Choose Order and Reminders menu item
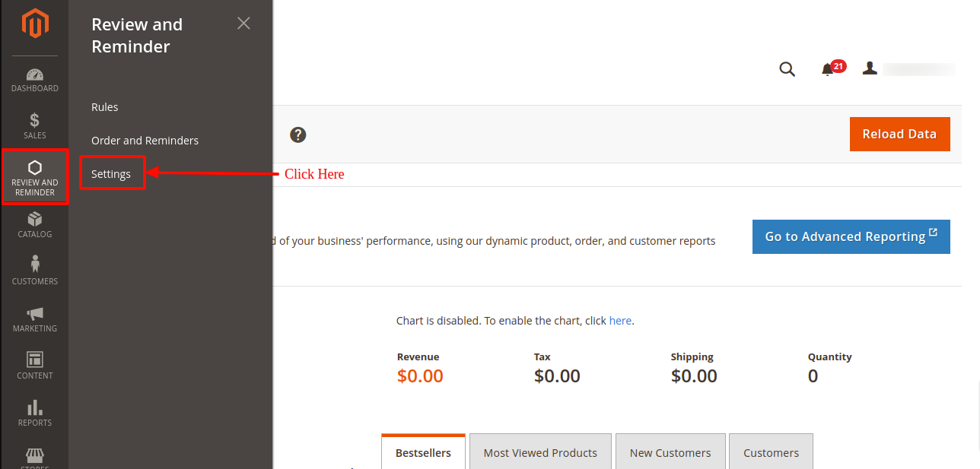 point(145,141)
